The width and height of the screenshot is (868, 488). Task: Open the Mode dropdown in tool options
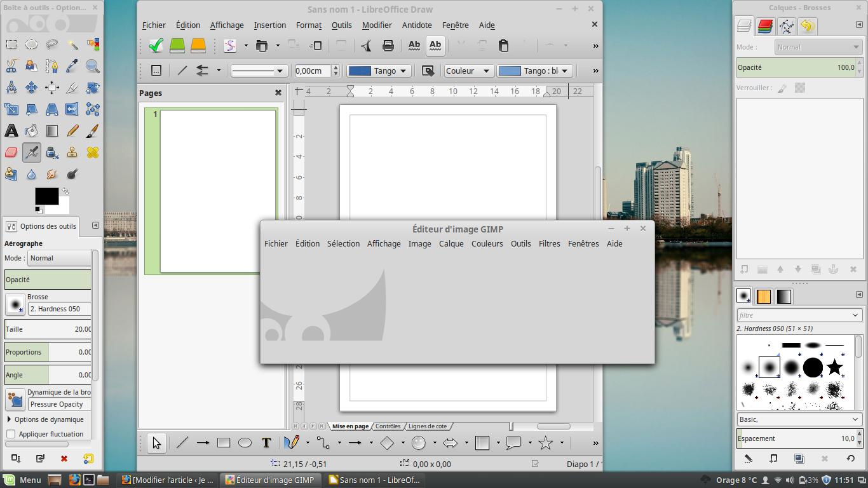(x=60, y=258)
